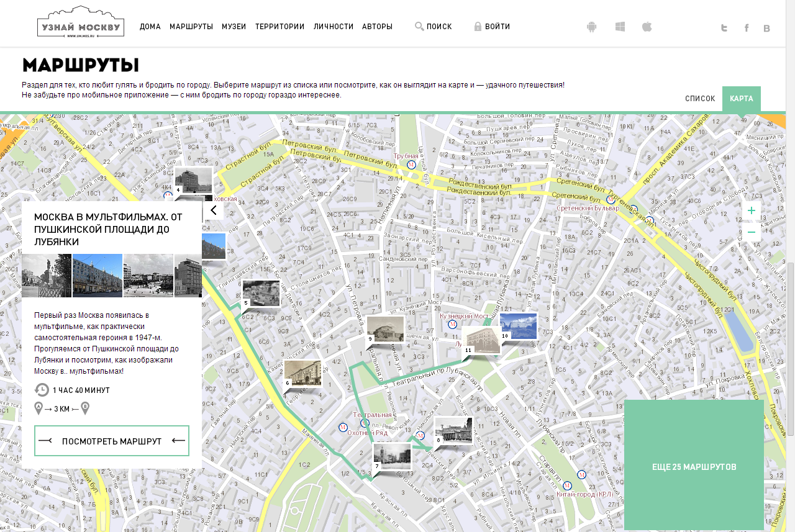Open the Территории menu item
Screen dimensions: 795x532
pyautogui.click(x=279, y=27)
